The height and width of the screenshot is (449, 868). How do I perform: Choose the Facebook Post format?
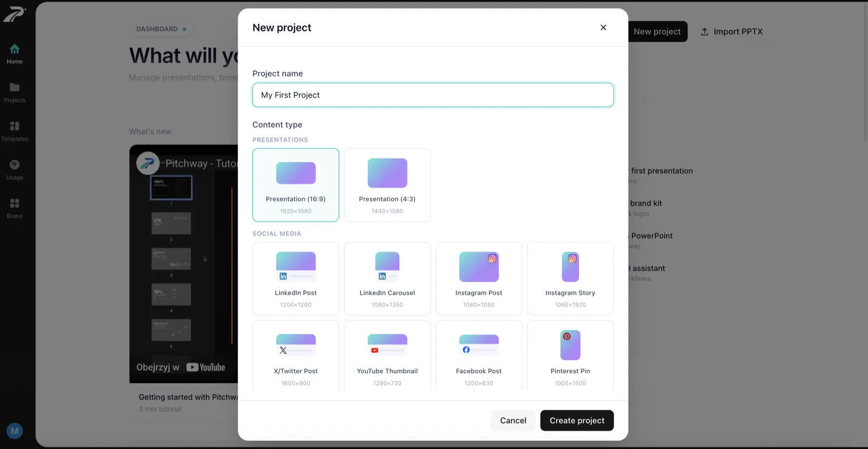[479, 356]
